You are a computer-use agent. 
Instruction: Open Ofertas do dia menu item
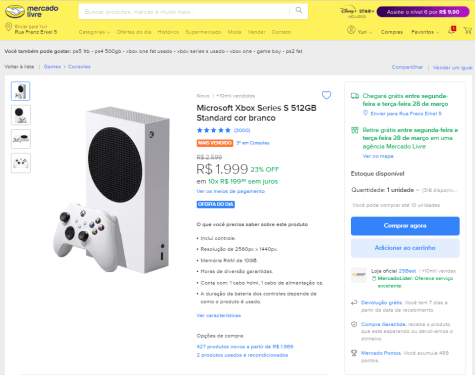tap(134, 32)
